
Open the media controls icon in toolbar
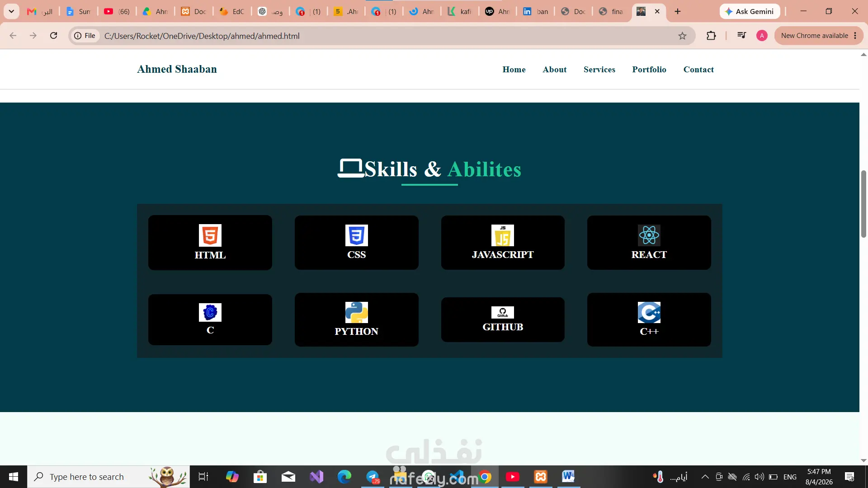(741, 35)
